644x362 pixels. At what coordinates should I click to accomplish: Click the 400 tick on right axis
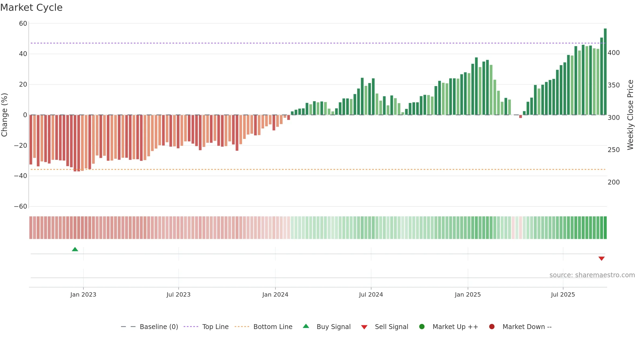pos(614,53)
